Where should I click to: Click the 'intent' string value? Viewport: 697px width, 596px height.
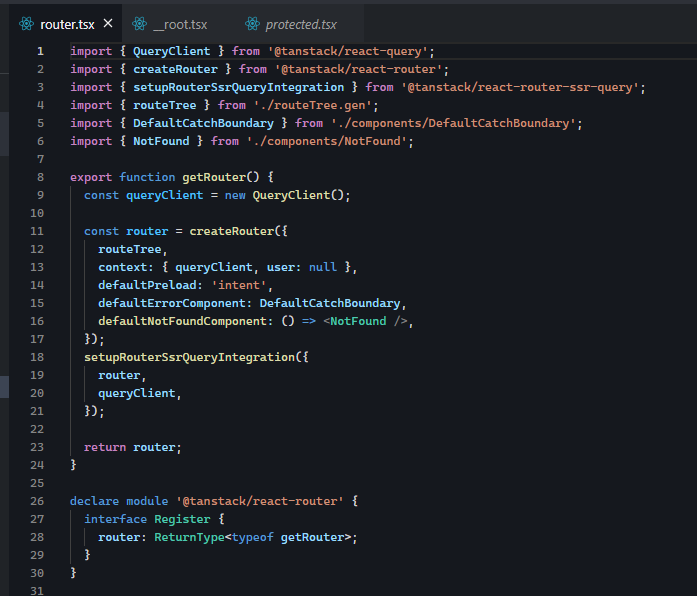click(238, 285)
